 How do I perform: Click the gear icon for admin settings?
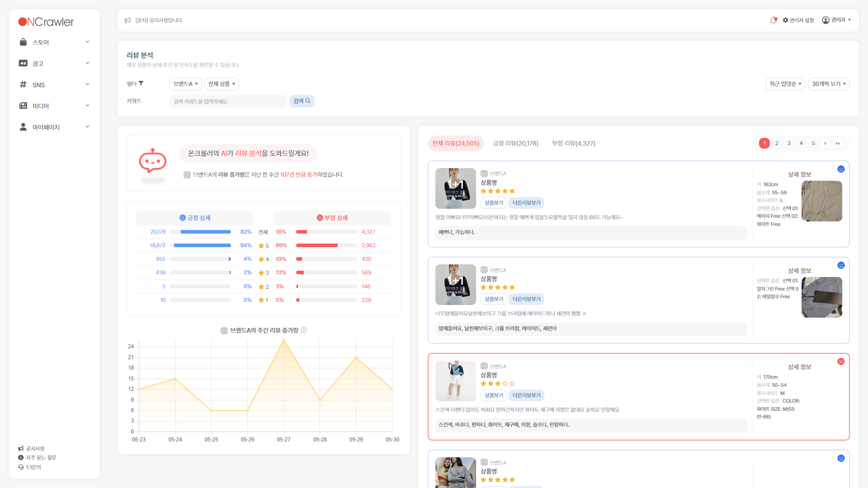tap(786, 20)
